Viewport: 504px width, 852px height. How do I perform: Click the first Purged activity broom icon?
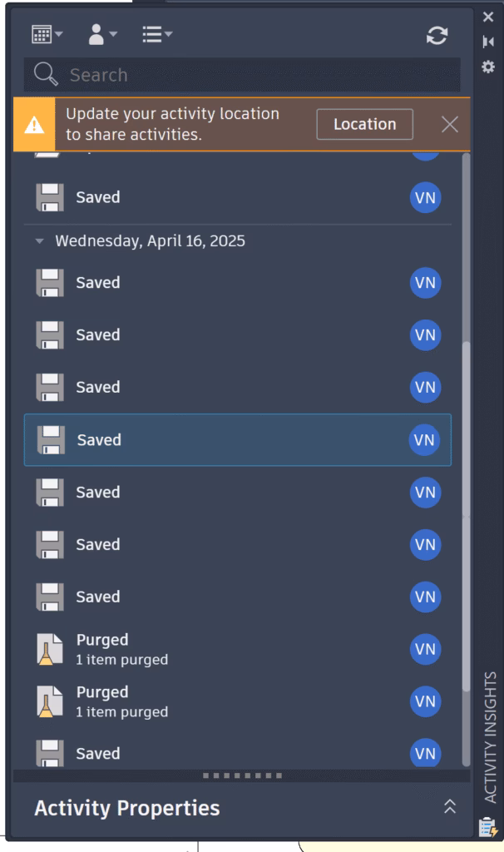pos(49,649)
